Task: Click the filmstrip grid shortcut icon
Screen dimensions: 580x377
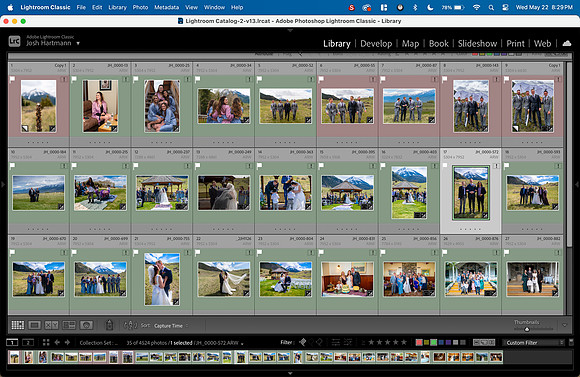Action: 46,342
